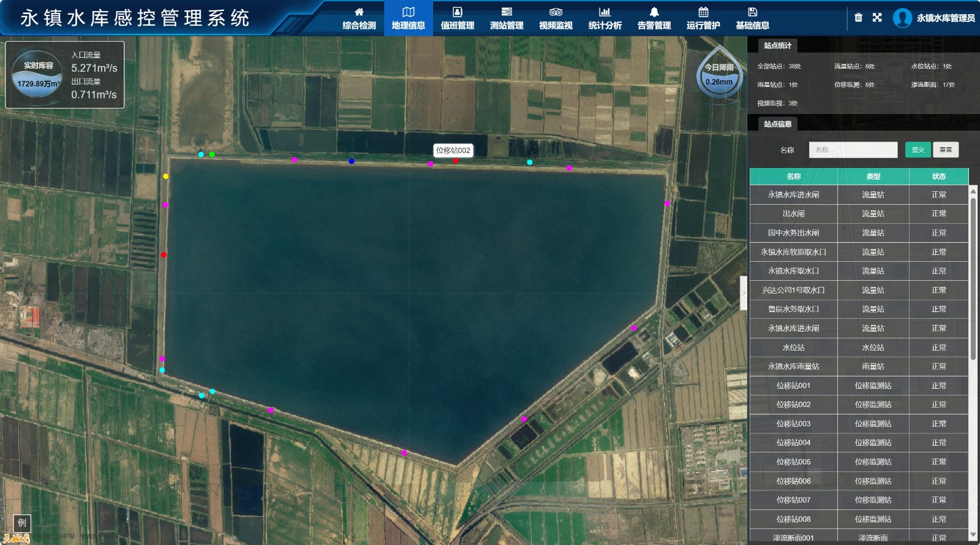This screenshot has height=545, width=980.
Task: Click the 重置 reset button
Action: point(946,150)
